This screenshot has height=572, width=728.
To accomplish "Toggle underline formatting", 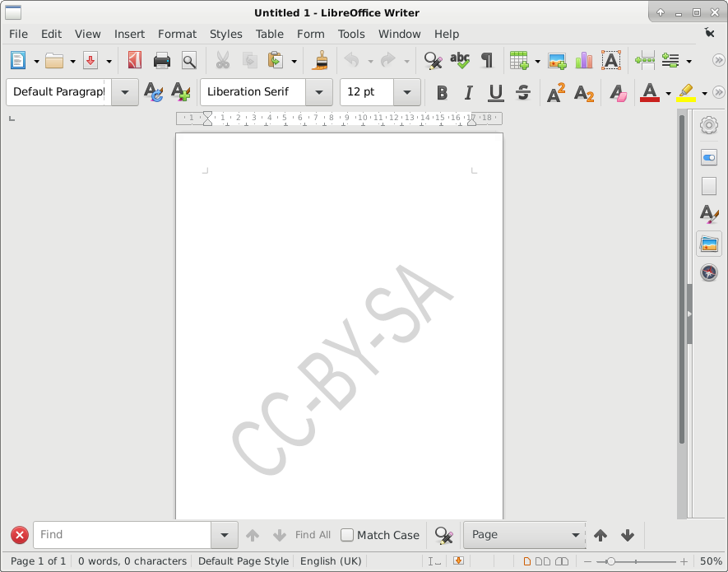I will (x=496, y=92).
